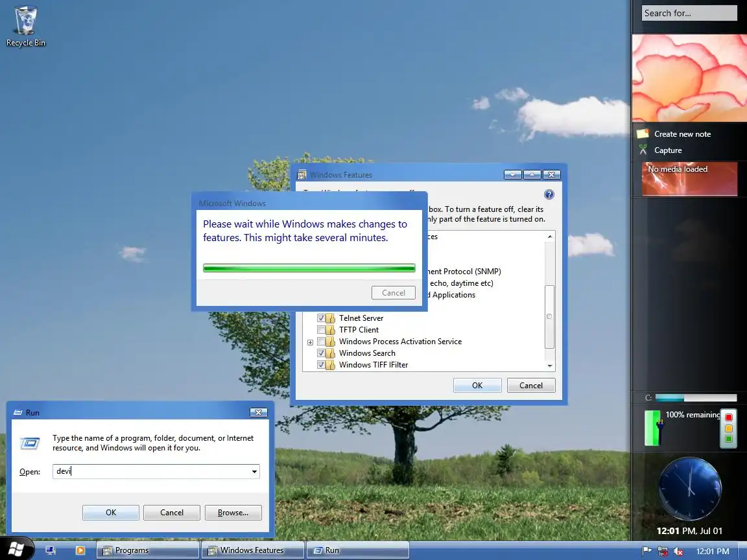Click Cancel in the Run dialog
The height and width of the screenshot is (560, 747).
click(171, 513)
